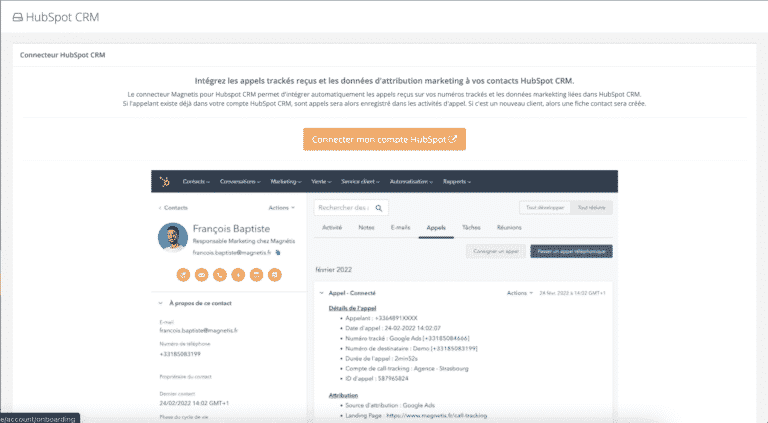Click the search magnifier icon
This screenshot has height=423, width=768.
click(x=379, y=208)
